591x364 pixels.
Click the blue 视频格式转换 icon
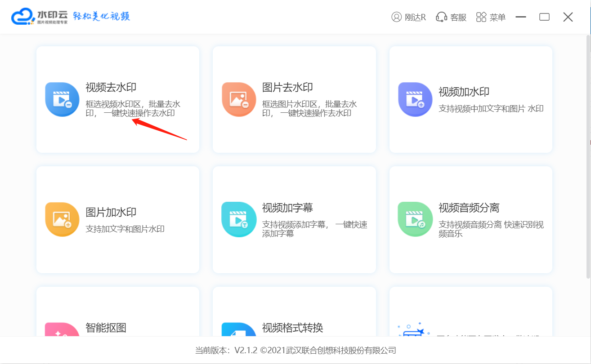tap(239, 330)
